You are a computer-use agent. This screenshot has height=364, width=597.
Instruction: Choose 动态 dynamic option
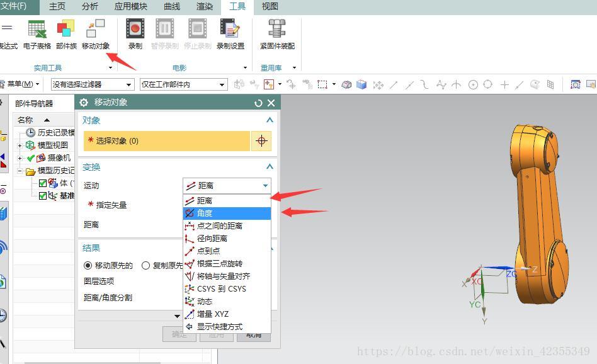tap(227, 301)
